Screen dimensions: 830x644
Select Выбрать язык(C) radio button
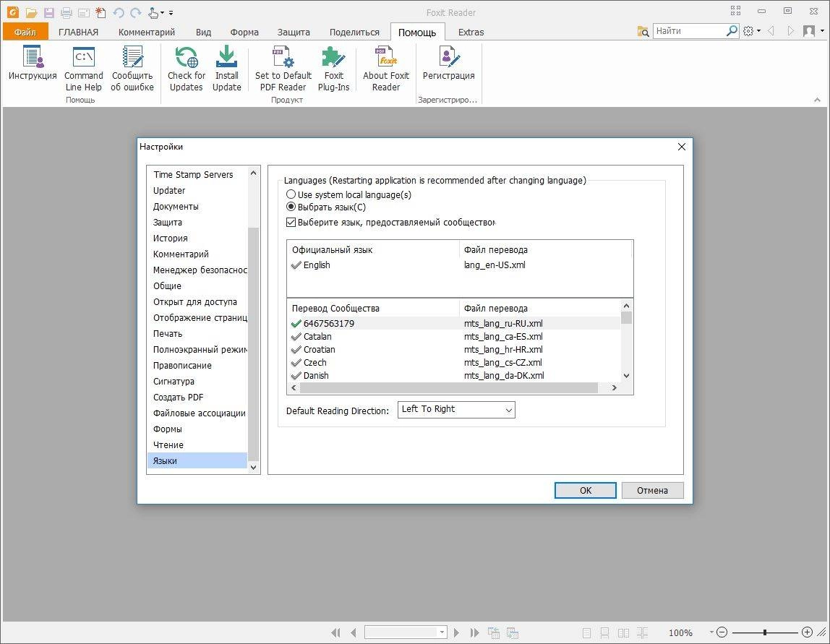coord(291,207)
